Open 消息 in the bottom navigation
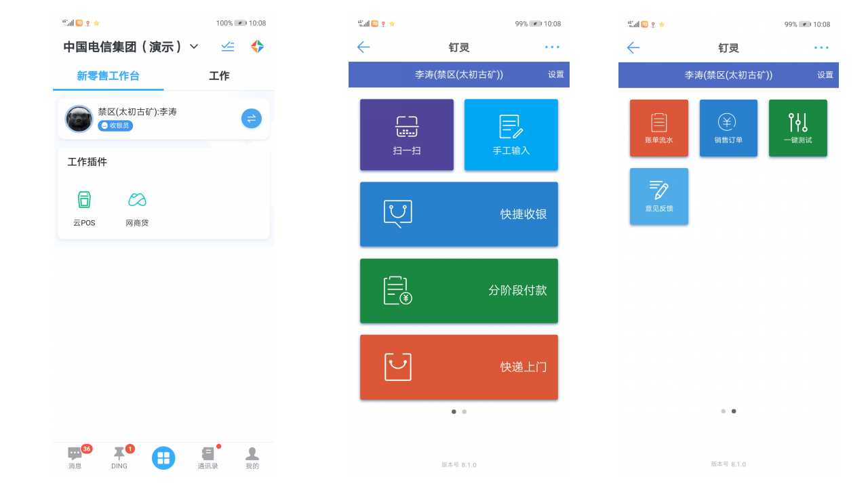 coord(75,458)
